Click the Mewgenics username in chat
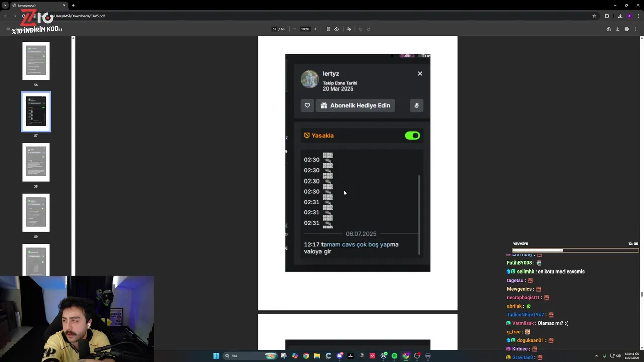The width and height of the screenshot is (644, 362). pyautogui.click(x=519, y=289)
